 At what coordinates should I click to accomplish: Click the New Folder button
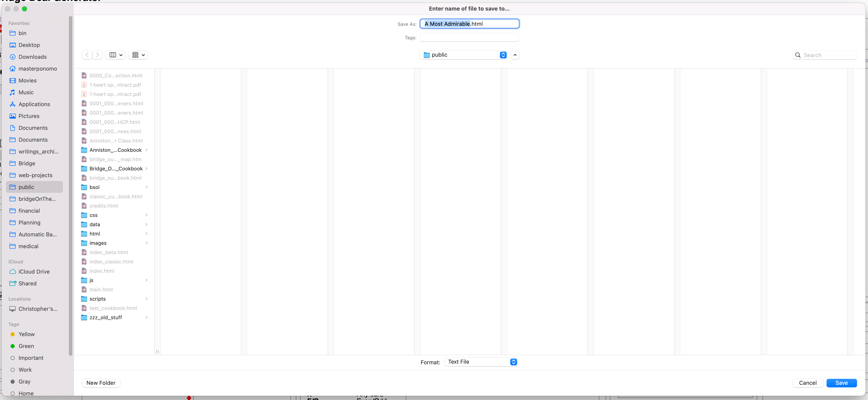point(101,383)
